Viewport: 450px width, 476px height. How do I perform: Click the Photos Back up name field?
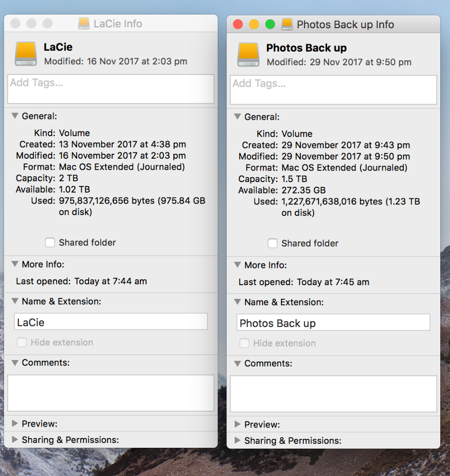tap(333, 323)
